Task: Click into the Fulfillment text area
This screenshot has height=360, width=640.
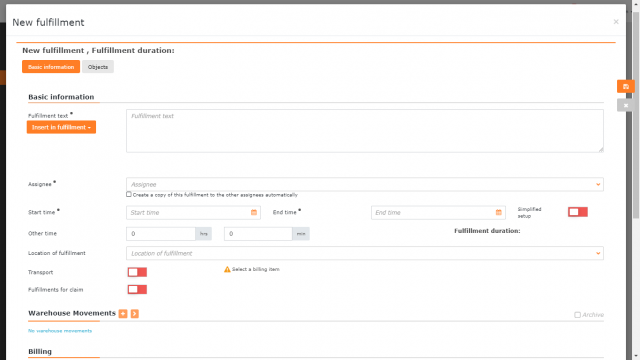Action: click(x=364, y=131)
